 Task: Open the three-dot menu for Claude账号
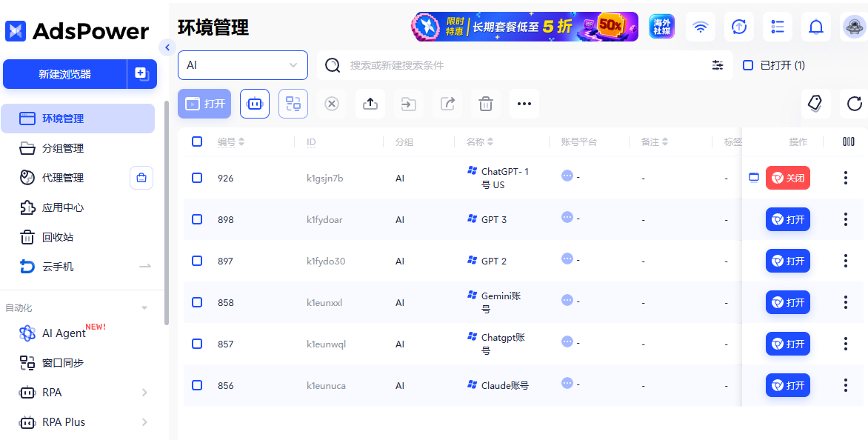[x=845, y=385]
